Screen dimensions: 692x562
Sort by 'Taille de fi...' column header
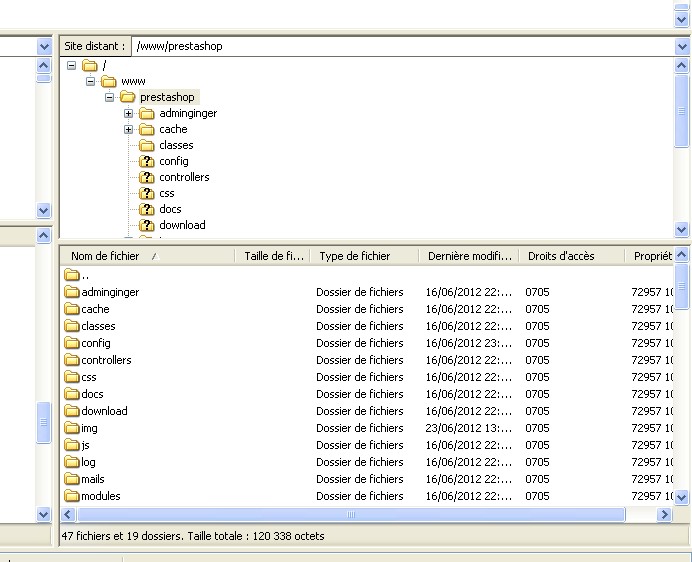pyautogui.click(x=273, y=256)
